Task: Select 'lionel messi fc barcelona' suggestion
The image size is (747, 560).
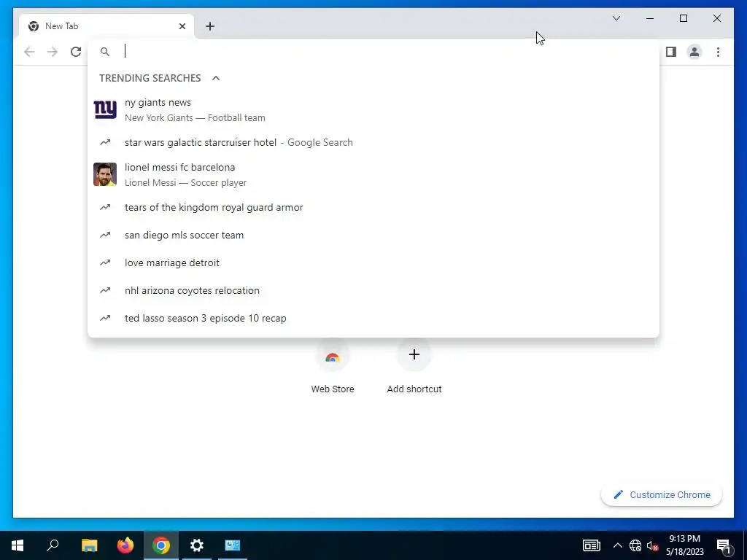Action: coord(373,175)
